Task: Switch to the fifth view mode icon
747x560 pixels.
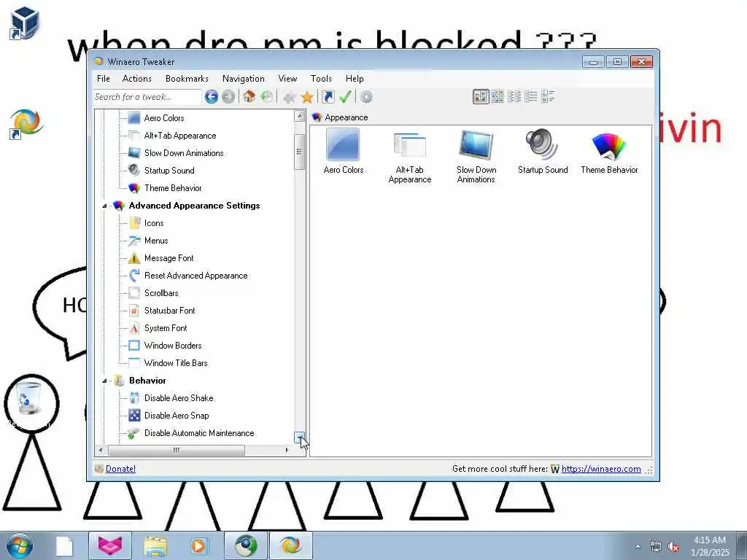Action: [x=548, y=97]
